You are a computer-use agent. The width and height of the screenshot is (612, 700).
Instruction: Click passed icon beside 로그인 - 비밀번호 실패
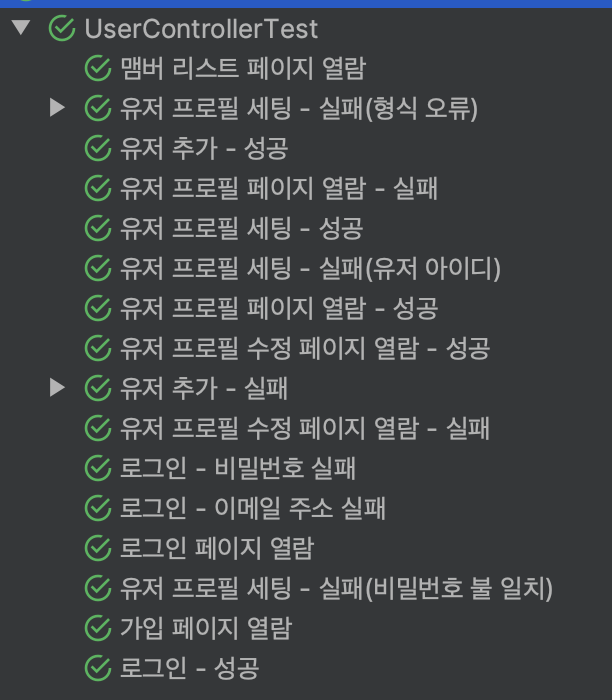pyautogui.click(x=98, y=468)
